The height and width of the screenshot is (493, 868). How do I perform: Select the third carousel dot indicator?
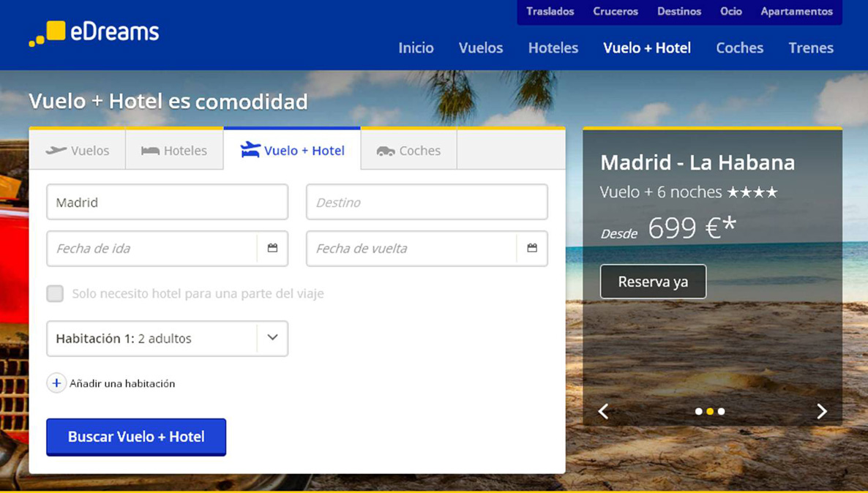pos(722,412)
